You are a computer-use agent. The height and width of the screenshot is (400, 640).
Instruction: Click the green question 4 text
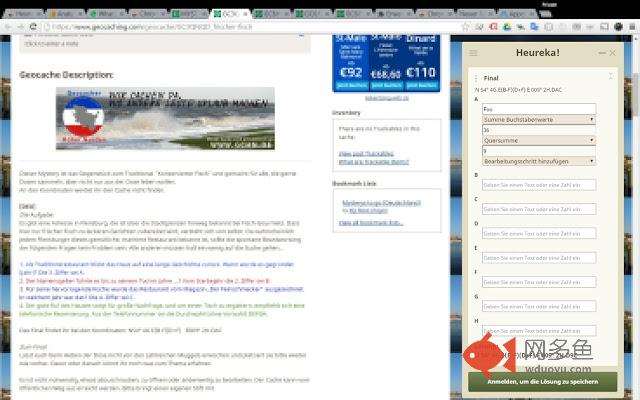click(162, 310)
